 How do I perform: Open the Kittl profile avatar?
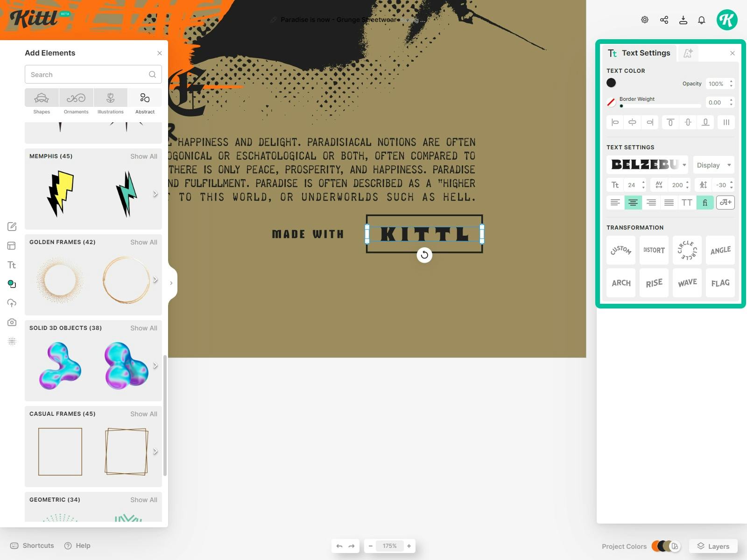[727, 20]
